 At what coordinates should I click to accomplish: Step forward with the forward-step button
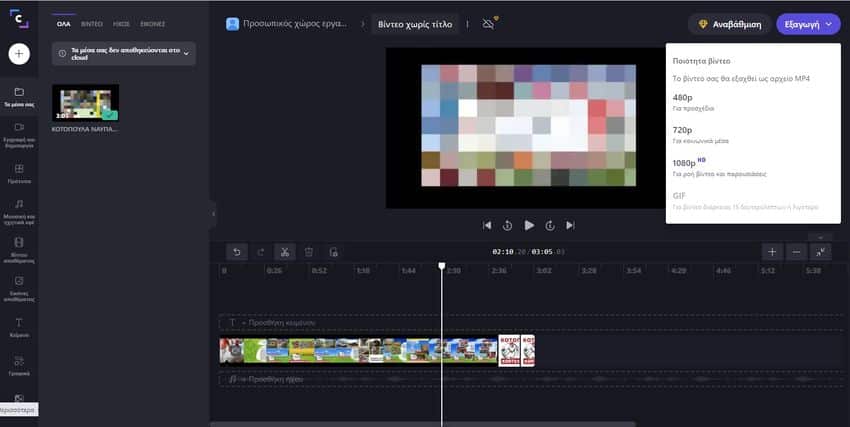click(x=550, y=225)
